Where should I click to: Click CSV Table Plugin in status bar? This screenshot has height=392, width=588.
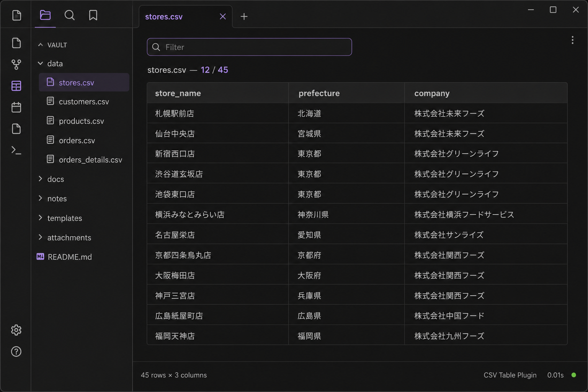(x=510, y=375)
